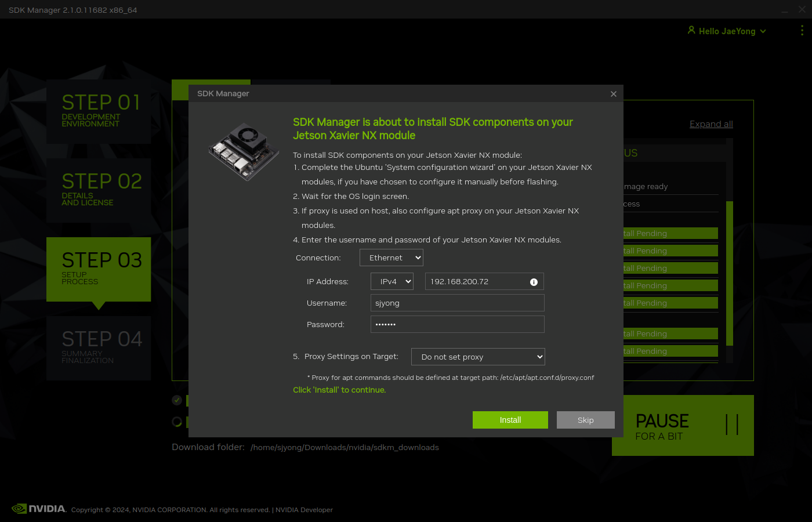Click the NVIDIA logo in the footer
The width and height of the screenshot is (812, 522).
(39, 509)
